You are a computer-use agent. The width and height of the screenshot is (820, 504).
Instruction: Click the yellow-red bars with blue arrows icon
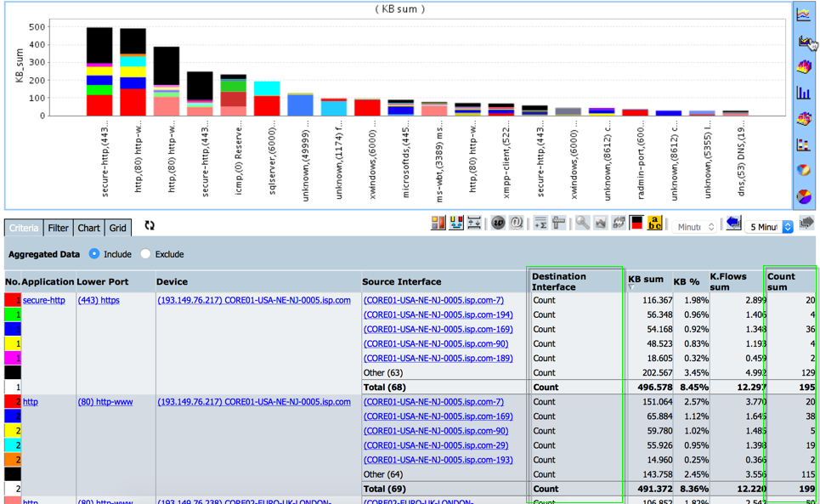point(456,224)
